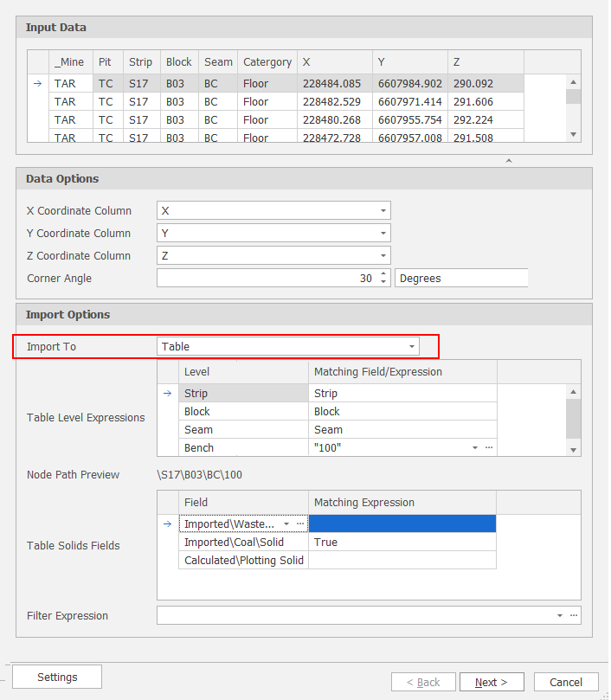Click ellipsis next to Imported\Waste field
Image resolution: width=611 pixels, height=700 pixels.
click(x=300, y=524)
